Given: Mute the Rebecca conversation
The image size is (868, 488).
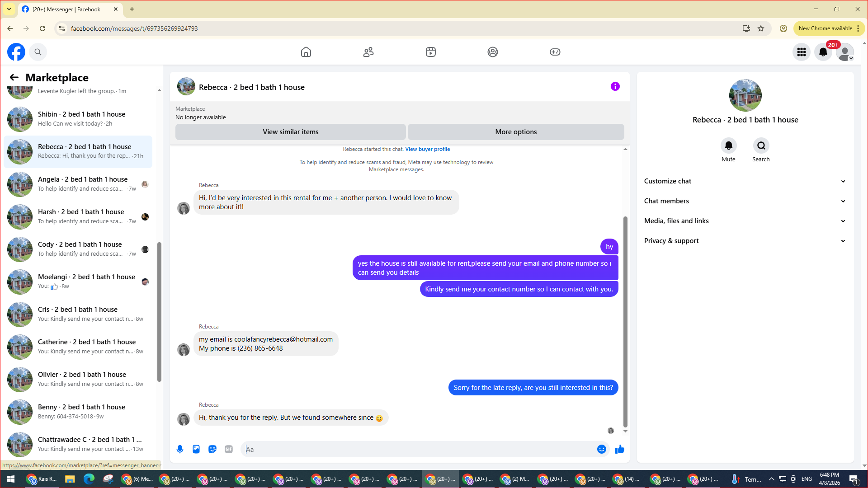Looking at the screenshot, I should pyautogui.click(x=728, y=145).
